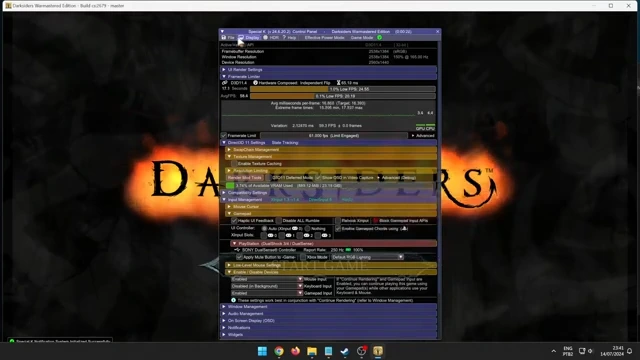The width and height of the screenshot is (640, 360).
Task: Toggle Show OSD in Video Capture
Action: tap(318, 178)
